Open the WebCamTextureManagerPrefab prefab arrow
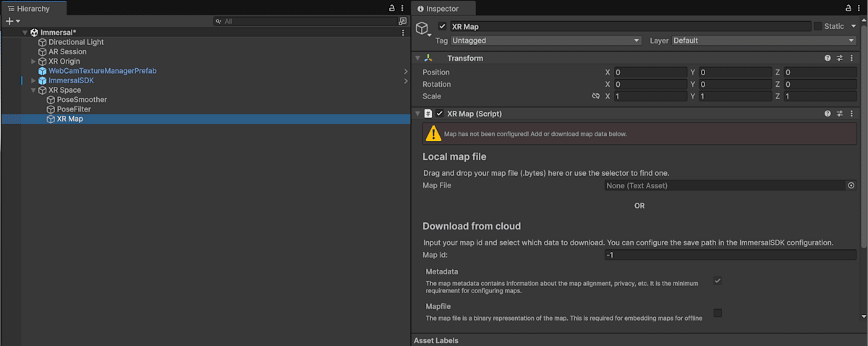 pyautogui.click(x=406, y=71)
